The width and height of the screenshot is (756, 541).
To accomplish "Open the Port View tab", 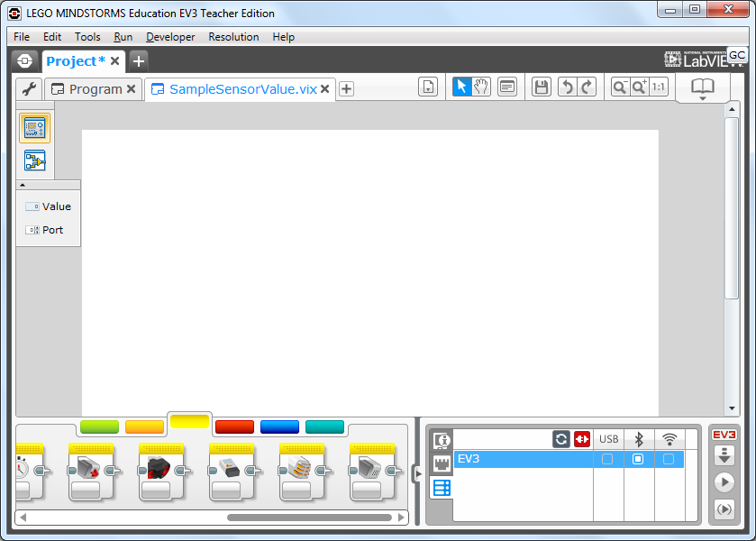I will [442, 463].
